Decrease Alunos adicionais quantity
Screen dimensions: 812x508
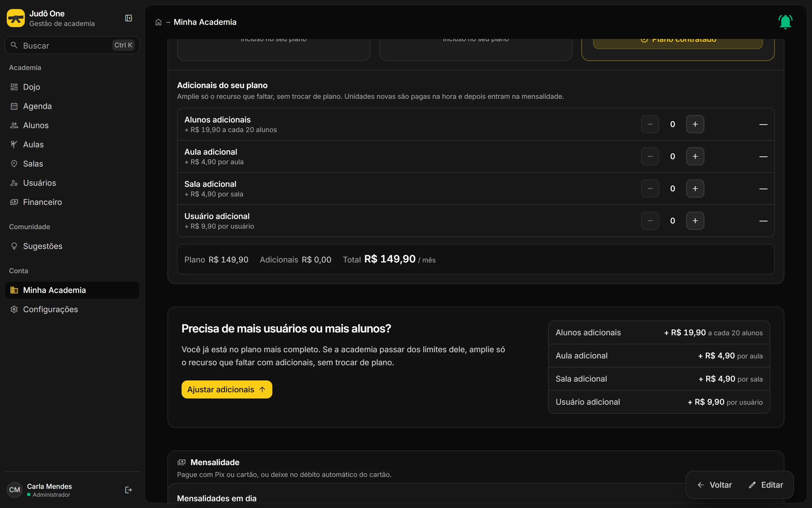click(650, 124)
